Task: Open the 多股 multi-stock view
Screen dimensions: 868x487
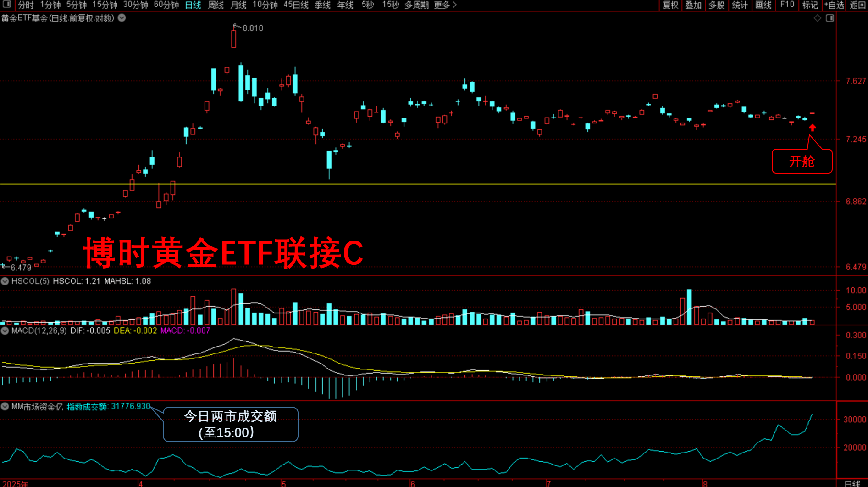Action: coord(717,5)
